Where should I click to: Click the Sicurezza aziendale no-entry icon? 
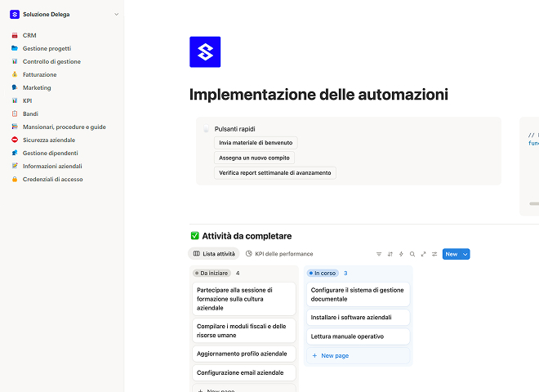tap(15, 140)
